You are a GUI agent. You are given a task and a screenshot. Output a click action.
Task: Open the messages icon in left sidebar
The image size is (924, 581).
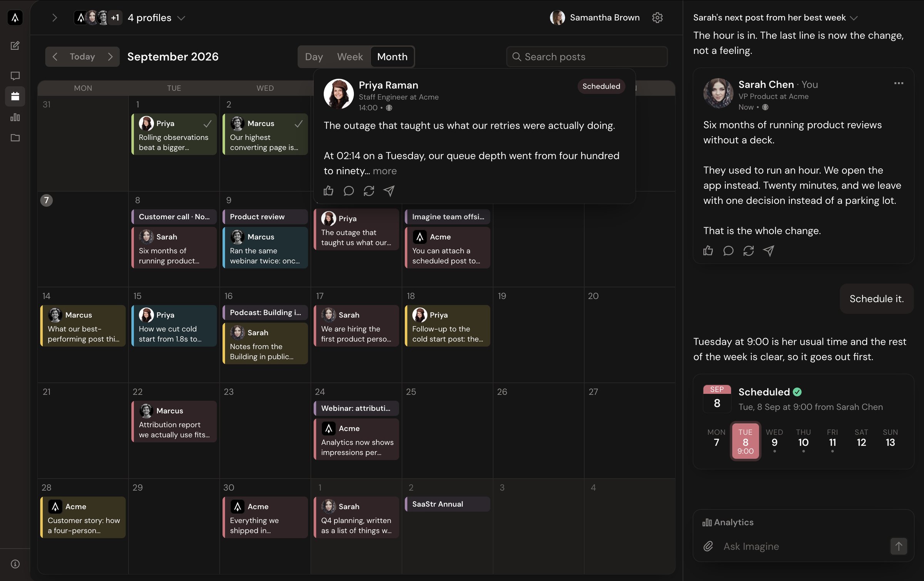click(x=15, y=76)
